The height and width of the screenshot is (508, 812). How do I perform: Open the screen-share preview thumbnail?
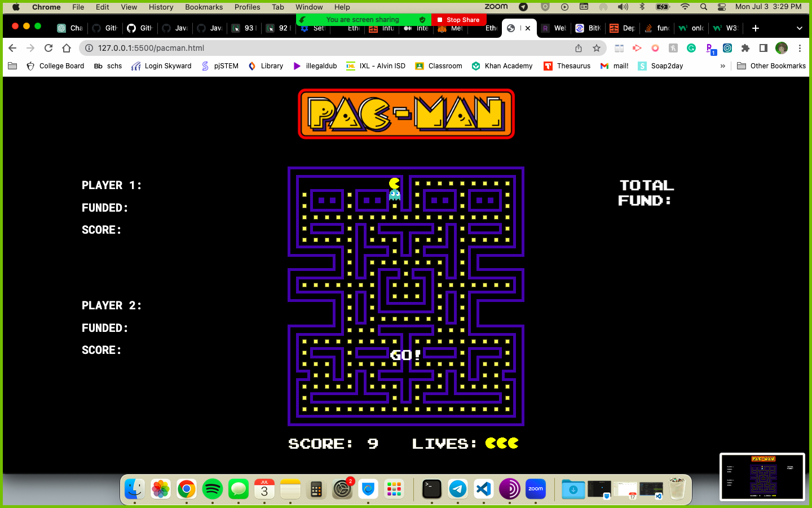pos(762,477)
